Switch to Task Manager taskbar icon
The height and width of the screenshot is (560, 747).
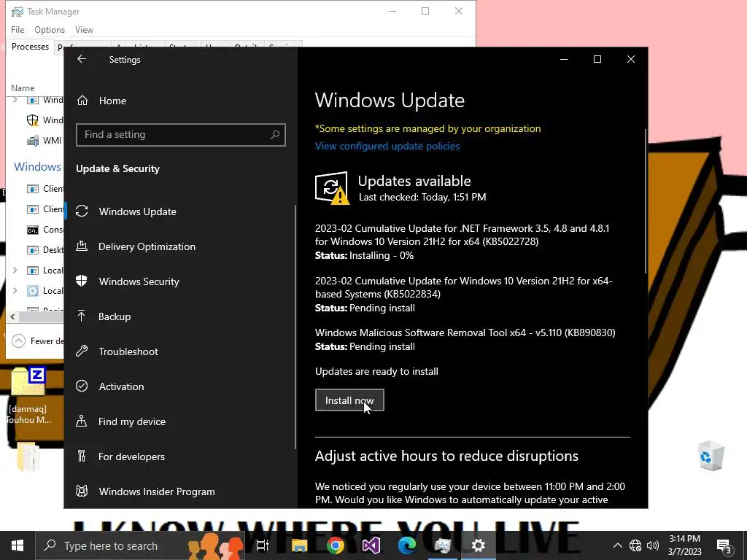pos(443,545)
